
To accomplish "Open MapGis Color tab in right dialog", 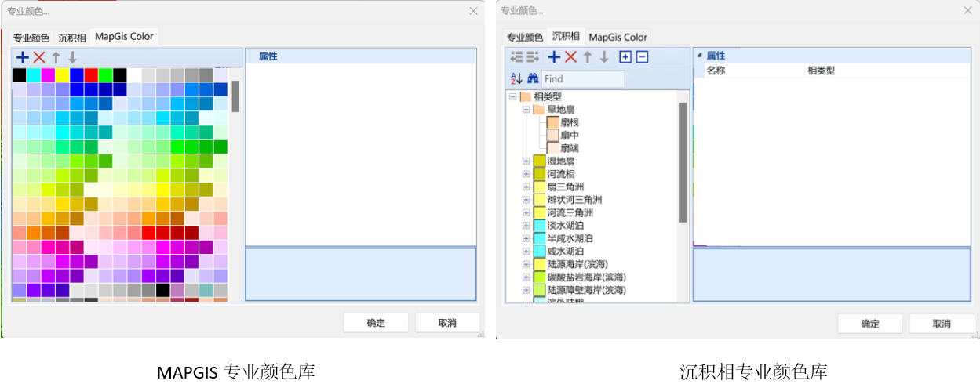I will click(x=618, y=37).
